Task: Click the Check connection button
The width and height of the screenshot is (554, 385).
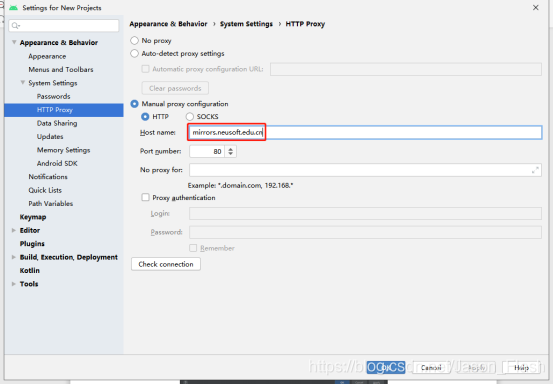Action: pos(166,264)
